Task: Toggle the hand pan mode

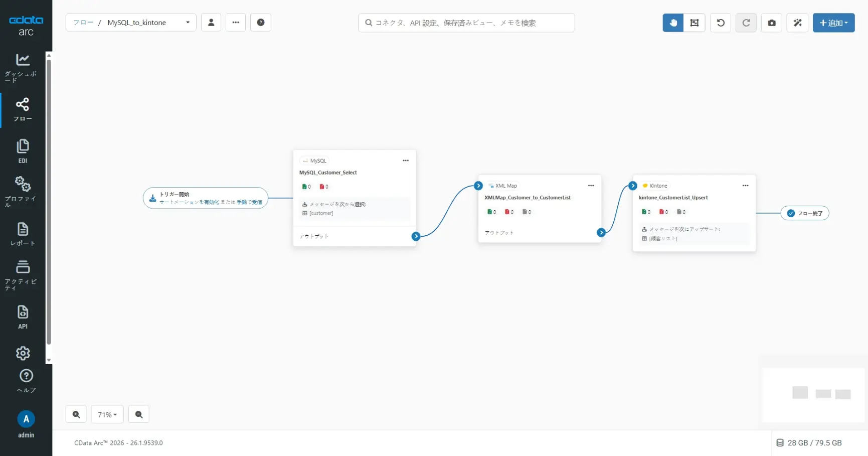Action: [673, 23]
